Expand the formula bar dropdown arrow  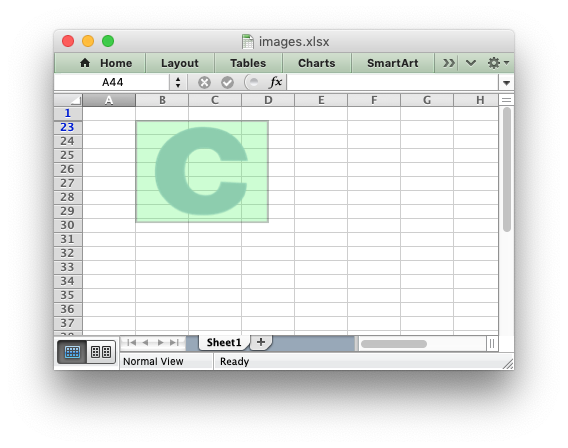(x=506, y=83)
